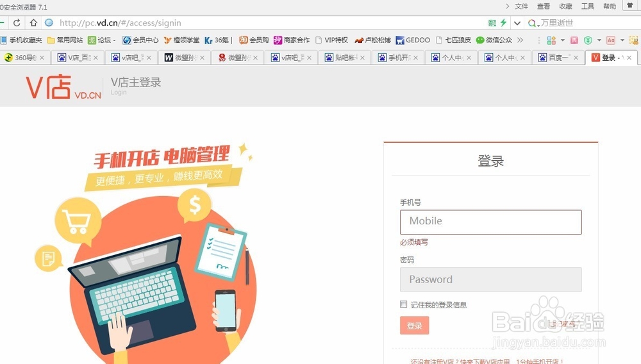Click the Mobile phone number field
Image resolution: width=641 pixels, height=364 pixels.
[490, 222]
